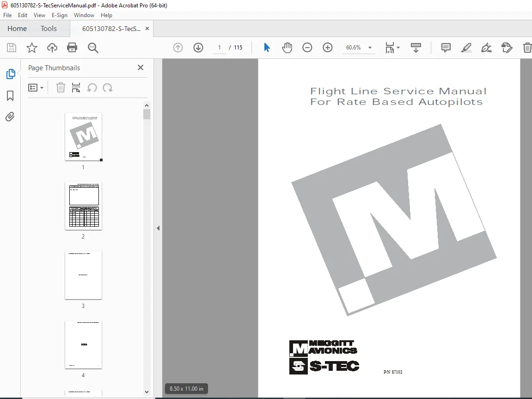532x399 pixels.
Task: Switch to the Home tab
Action: (x=17, y=29)
